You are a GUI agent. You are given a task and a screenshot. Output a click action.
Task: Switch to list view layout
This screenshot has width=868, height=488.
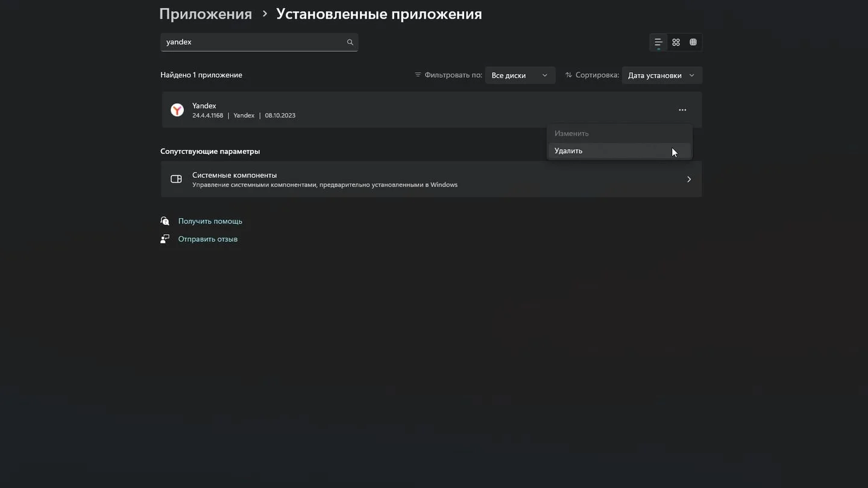(658, 42)
